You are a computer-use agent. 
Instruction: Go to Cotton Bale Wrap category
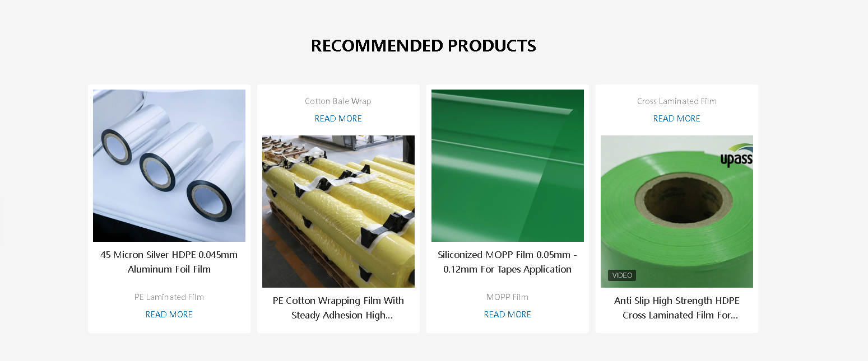coord(338,101)
